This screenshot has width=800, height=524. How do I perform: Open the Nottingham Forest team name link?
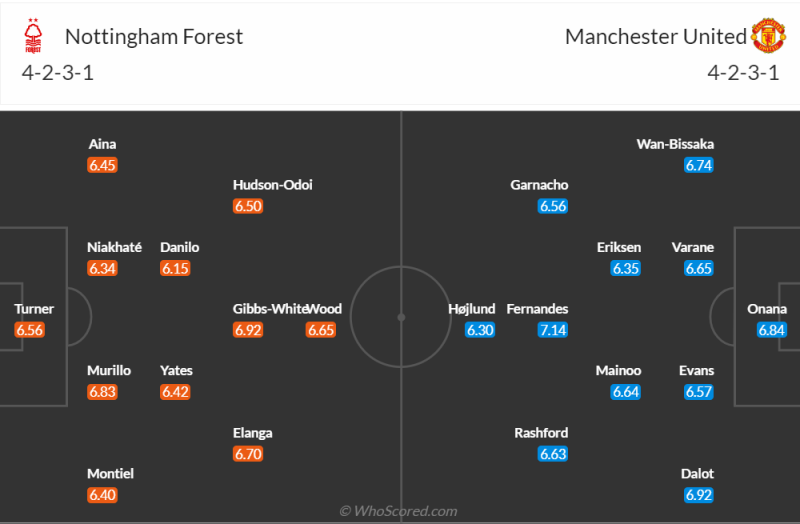point(154,37)
